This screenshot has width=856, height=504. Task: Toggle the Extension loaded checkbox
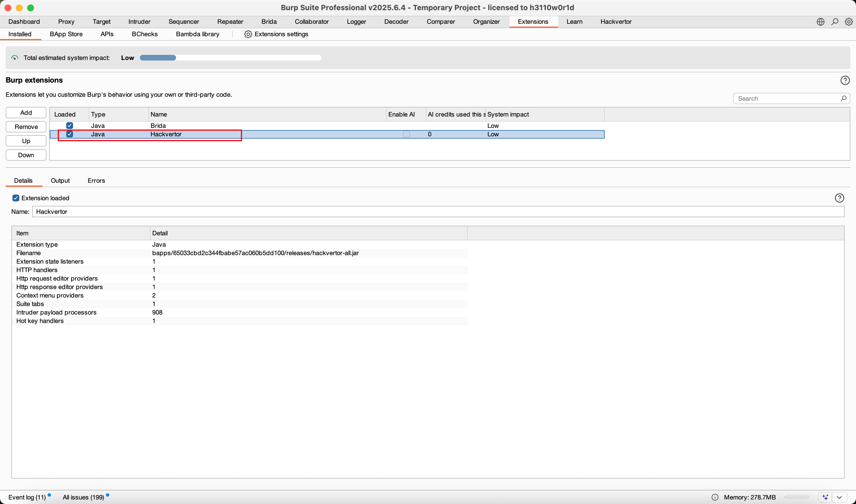click(16, 198)
